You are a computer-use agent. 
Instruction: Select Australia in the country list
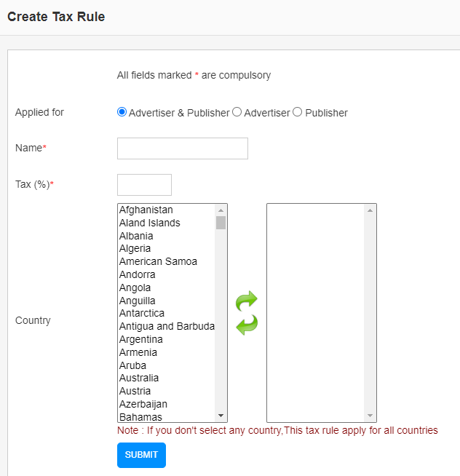(x=167, y=378)
